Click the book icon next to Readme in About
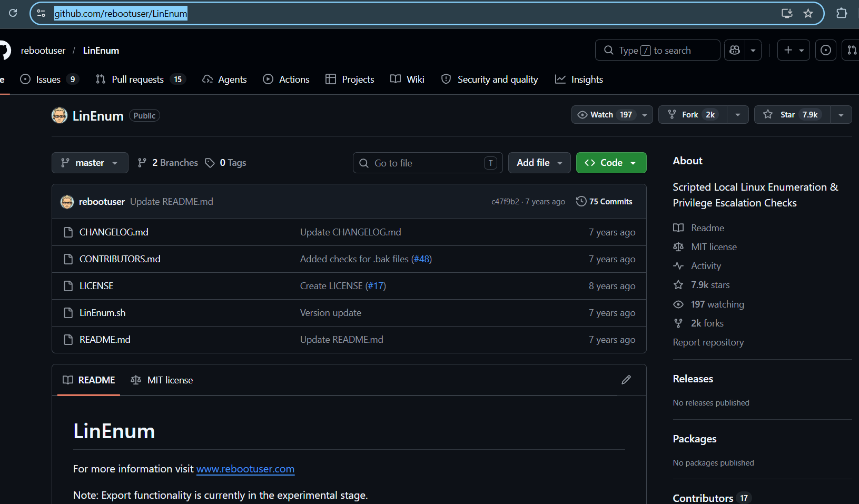 (678, 228)
